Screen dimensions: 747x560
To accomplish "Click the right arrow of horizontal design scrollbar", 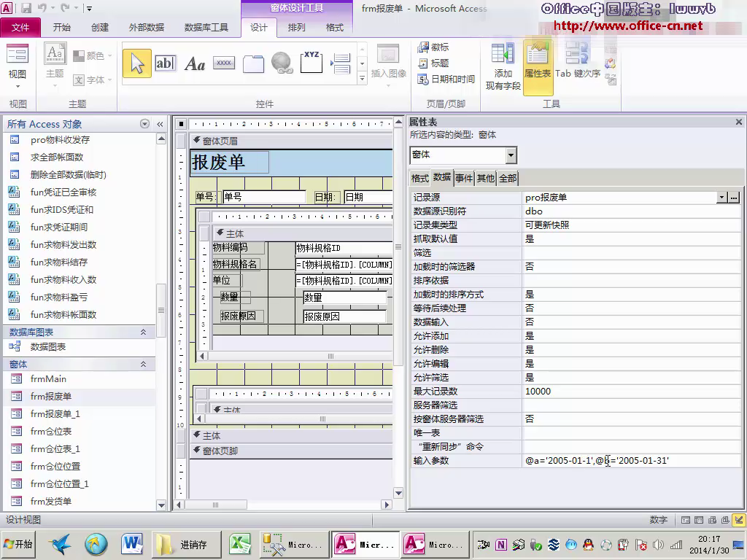I will coord(387,505).
